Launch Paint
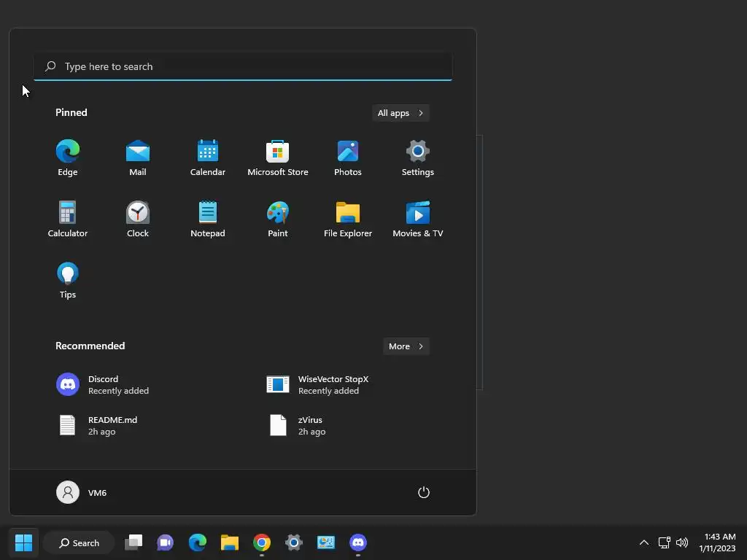The width and height of the screenshot is (747, 560). 278,219
